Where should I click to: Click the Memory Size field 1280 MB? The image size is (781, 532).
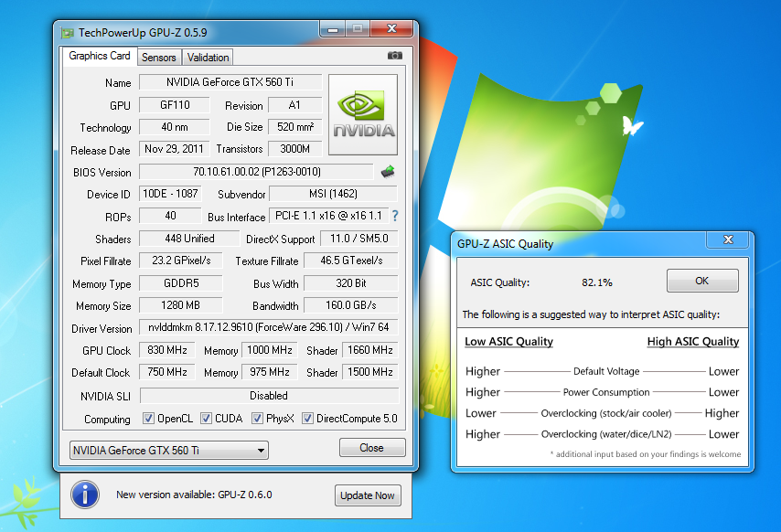pyautogui.click(x=181, y=305)
